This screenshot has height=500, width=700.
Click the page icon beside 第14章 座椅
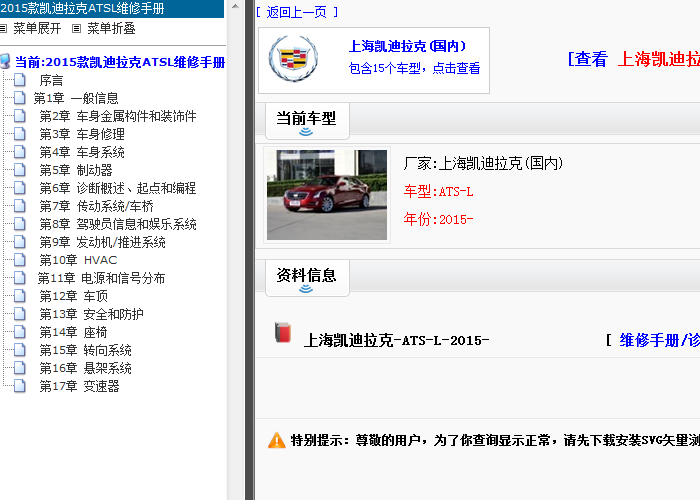pyautogui.click(x=20, y=332)
